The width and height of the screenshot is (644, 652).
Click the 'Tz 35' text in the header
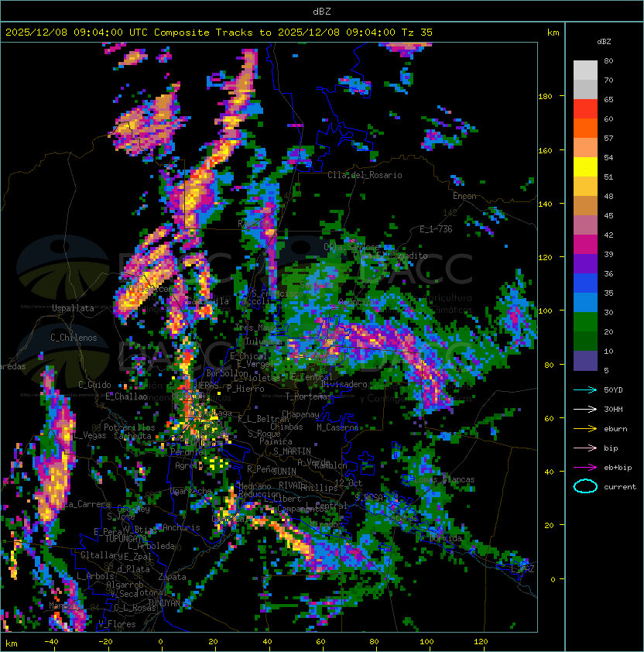coord(417,32)
